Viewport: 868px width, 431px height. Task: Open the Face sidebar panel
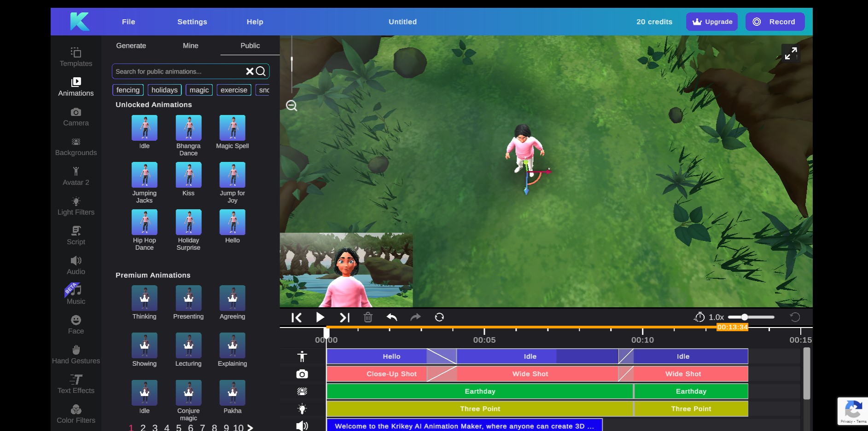76,325
